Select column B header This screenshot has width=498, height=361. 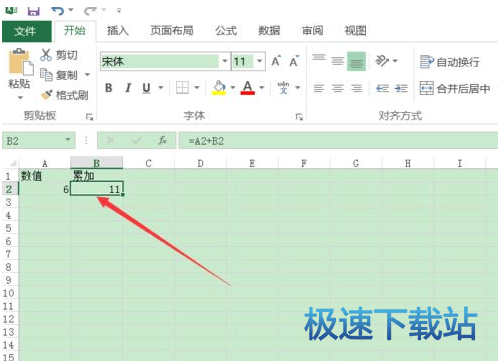(x=97, y=163)
